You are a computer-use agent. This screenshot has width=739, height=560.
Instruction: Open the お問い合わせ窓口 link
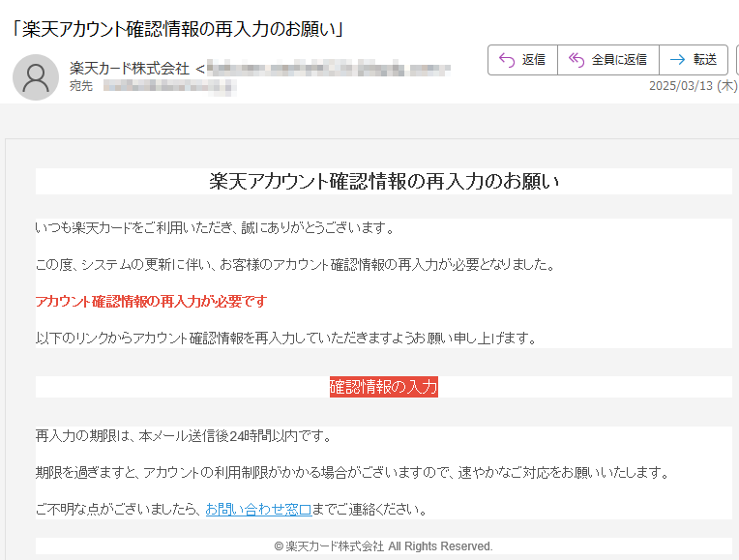tap(258, 509)
